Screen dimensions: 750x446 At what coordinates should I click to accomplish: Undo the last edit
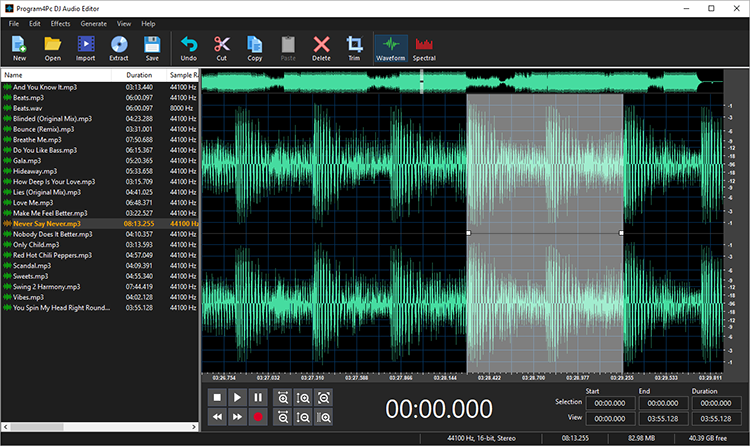click(189, 47)
